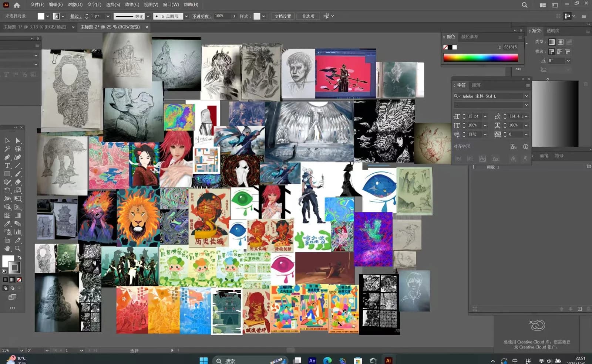Set toolbox fill to None
Screen dimensions: 592x364
[x=19, y=280]
